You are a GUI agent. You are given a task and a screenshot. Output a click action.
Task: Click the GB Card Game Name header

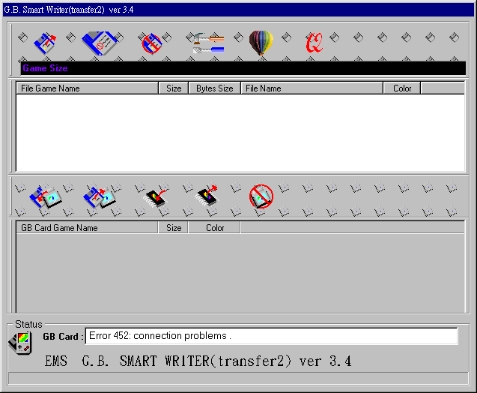pos(87,228)
